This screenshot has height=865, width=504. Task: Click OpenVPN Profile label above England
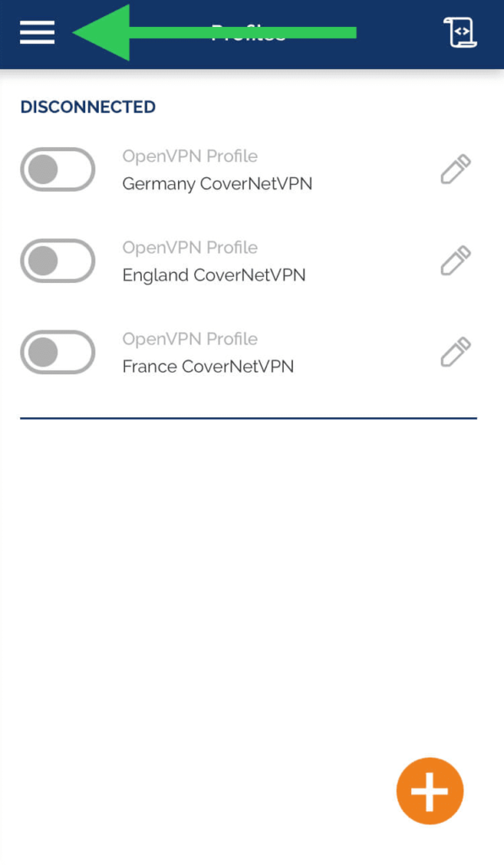190,248
